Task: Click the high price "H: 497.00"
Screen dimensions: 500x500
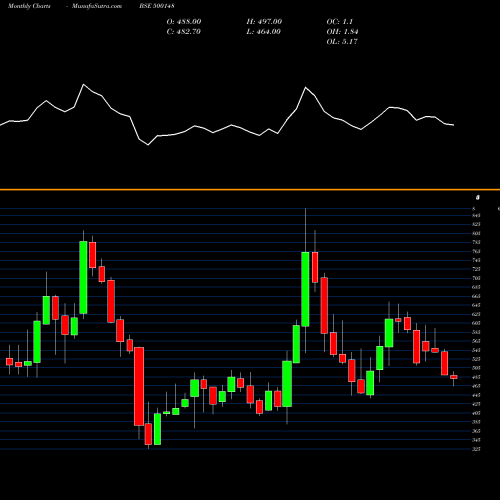Action: coord(264,22)
